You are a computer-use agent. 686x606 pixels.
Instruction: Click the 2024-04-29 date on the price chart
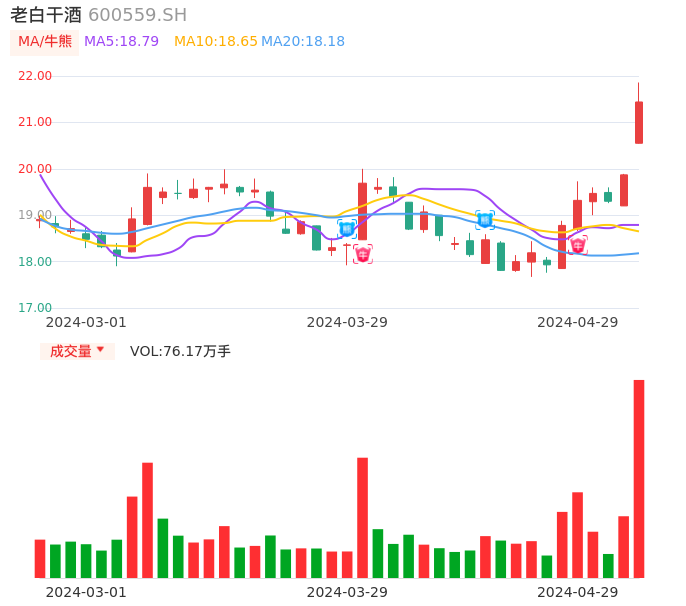point(578,322)
